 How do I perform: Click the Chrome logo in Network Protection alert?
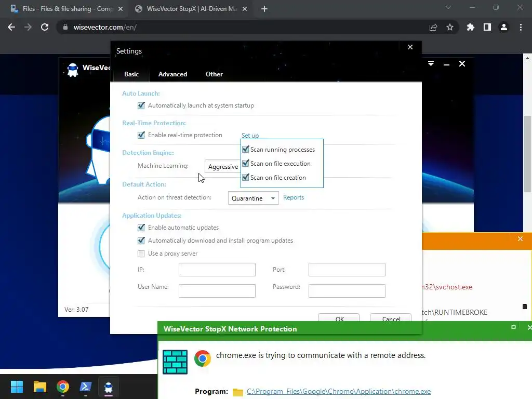[203, 358]
